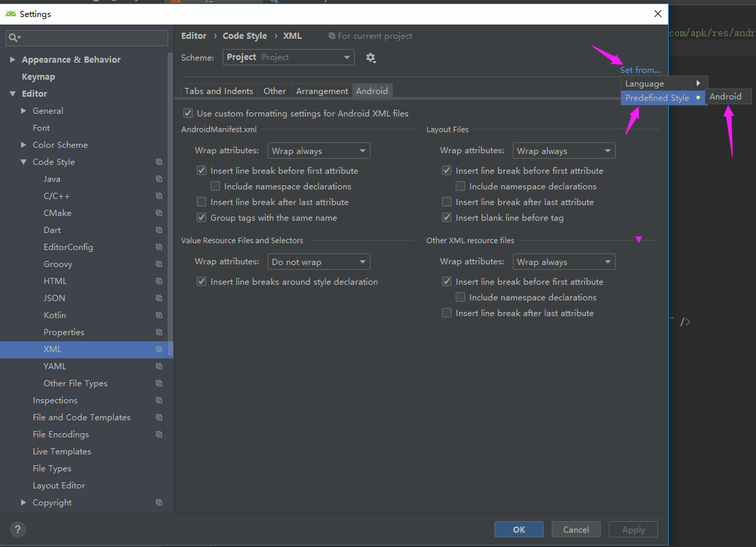The image size is (756, 547).
Task: Switch to the Arrangement tab
Action: [x=322, y=91]
